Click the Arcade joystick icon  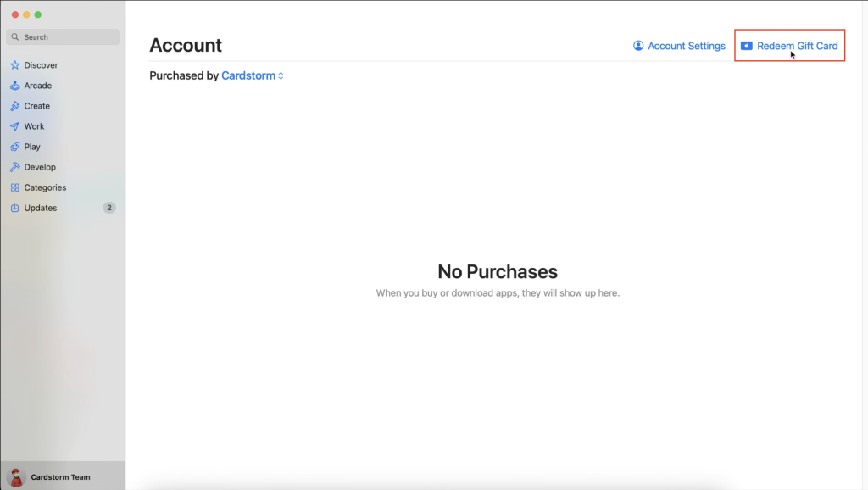pos(15,86)
